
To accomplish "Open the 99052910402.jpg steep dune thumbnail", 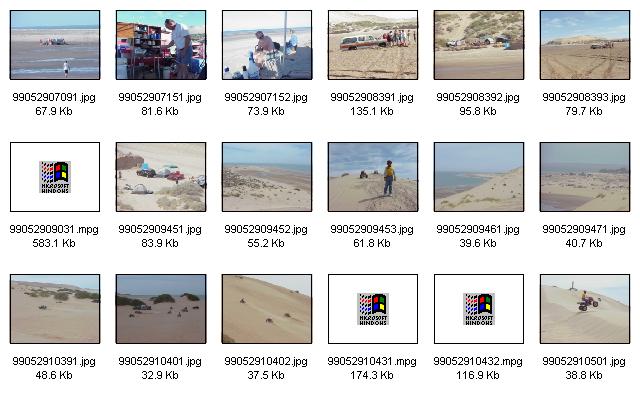I will pos(267,309).
